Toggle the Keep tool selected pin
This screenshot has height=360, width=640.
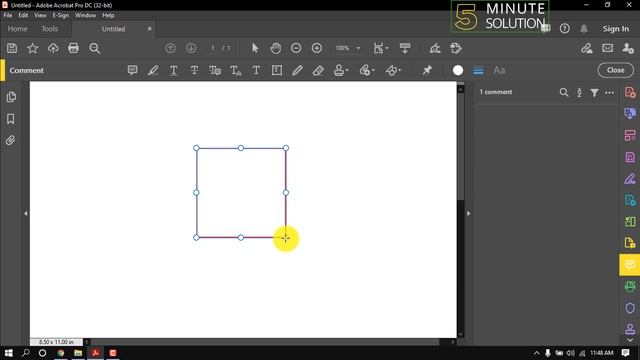coord(427,70)
